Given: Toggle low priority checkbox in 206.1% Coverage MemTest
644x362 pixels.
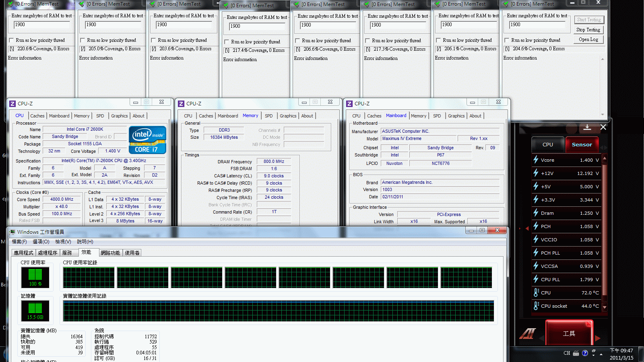Looking at the screenshot, I should (x=438, y=40).
